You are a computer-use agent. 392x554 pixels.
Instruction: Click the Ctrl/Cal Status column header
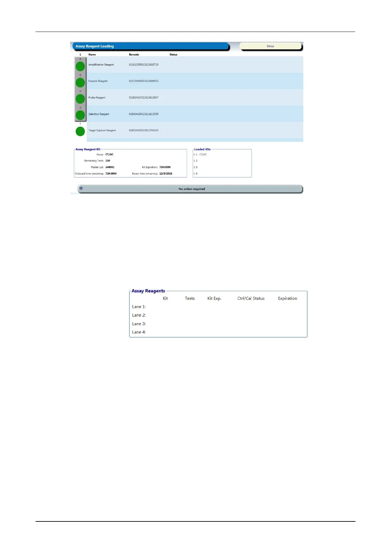pos(251,298)
